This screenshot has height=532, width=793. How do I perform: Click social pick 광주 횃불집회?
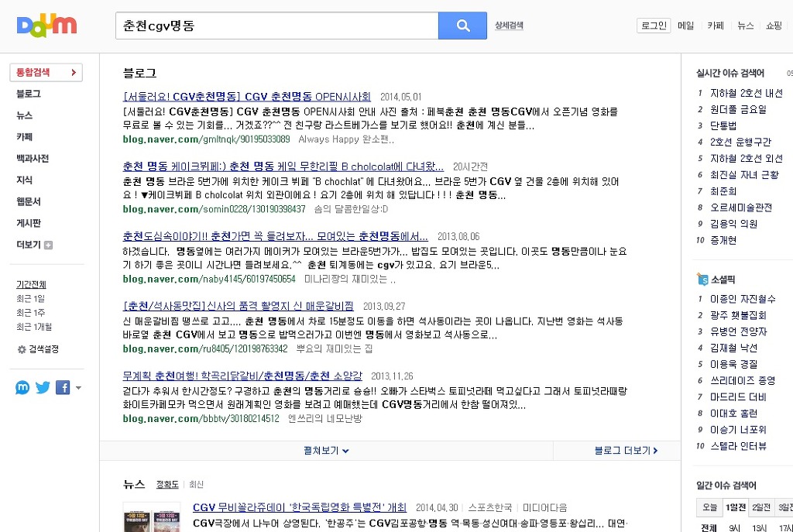pyautogui.click(x=738, y=315)
